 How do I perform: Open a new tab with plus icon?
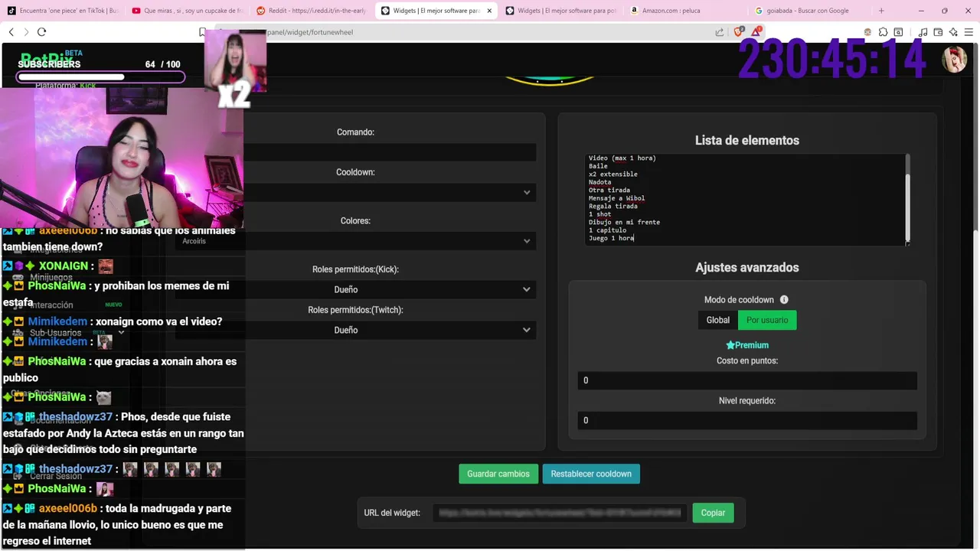pyautogui.click(x=881, y=11)
